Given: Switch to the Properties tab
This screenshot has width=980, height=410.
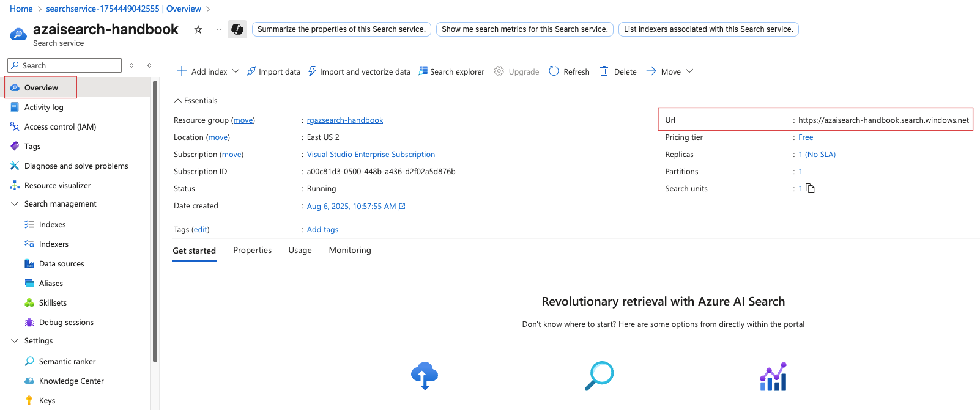Looking at the screenshot, I should pyautogui.click(x=252, y=250).
